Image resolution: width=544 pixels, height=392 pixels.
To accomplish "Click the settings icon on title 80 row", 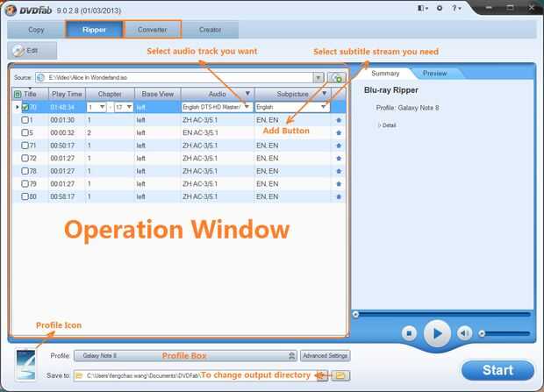I will (339, 196).
